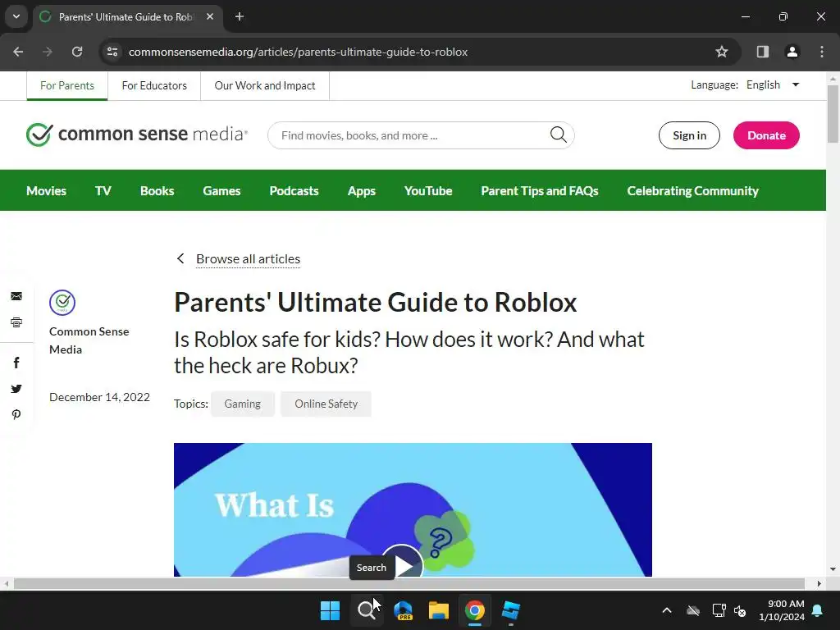Open the Language English dropdown

[x=773, y=84]
